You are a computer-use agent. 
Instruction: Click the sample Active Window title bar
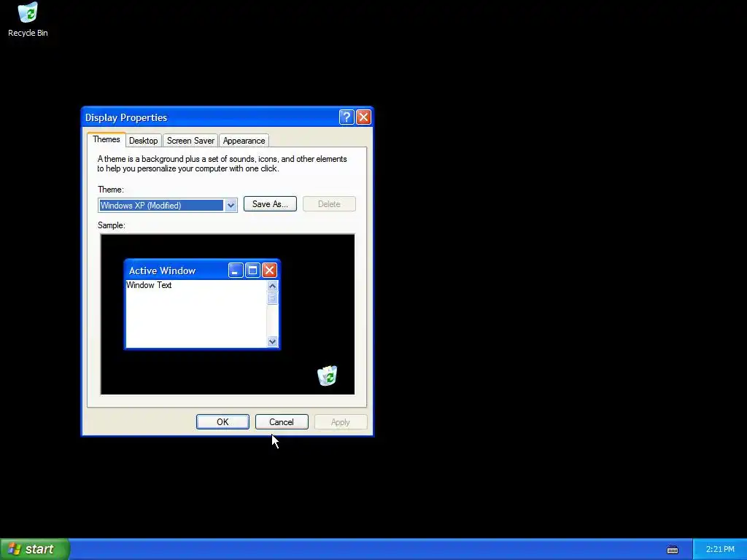pos(203,270)
